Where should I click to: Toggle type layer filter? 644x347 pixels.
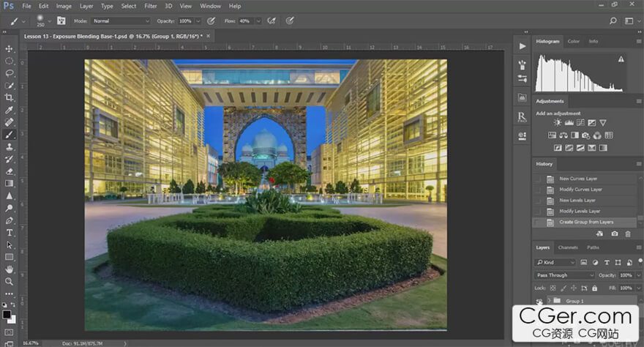pyautogui.click(x=607, y=262)
